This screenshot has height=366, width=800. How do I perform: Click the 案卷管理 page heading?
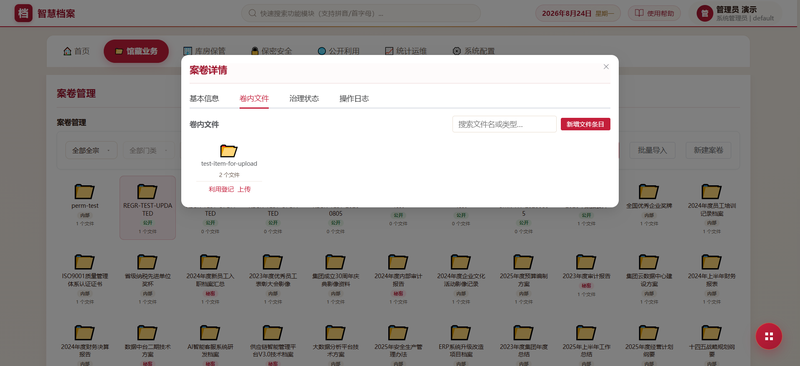pyautogui.click(x=76, y=93)
